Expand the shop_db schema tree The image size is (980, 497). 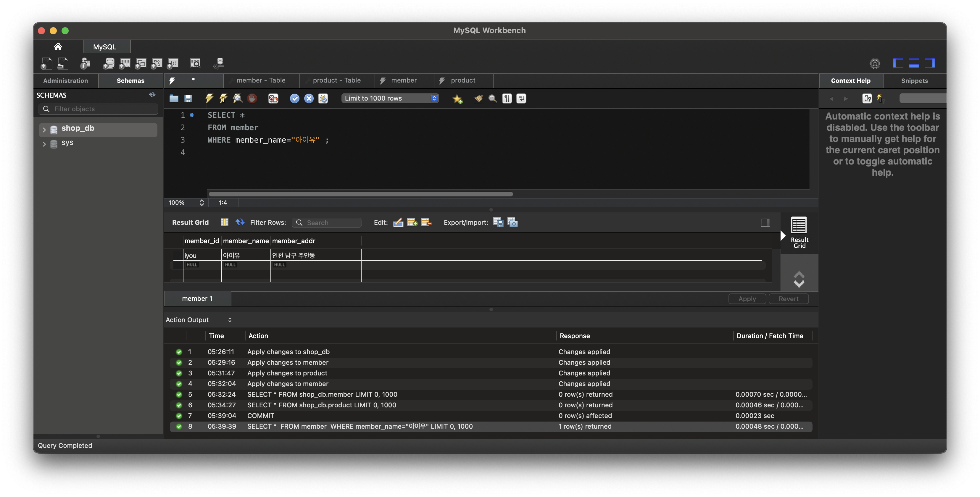point(44,130)
